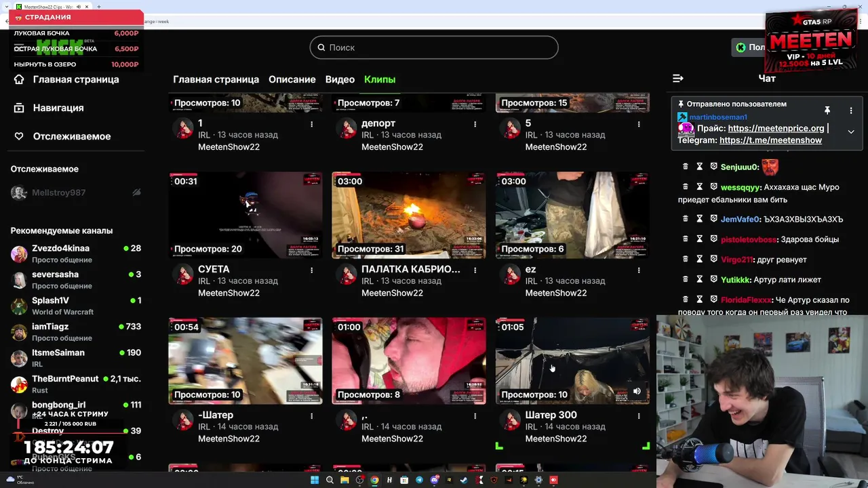Collapse the chat panel with arrow-lines icon
Viewport: 868px width, 488px height.
pyautogui.click(x=677, y=79)
